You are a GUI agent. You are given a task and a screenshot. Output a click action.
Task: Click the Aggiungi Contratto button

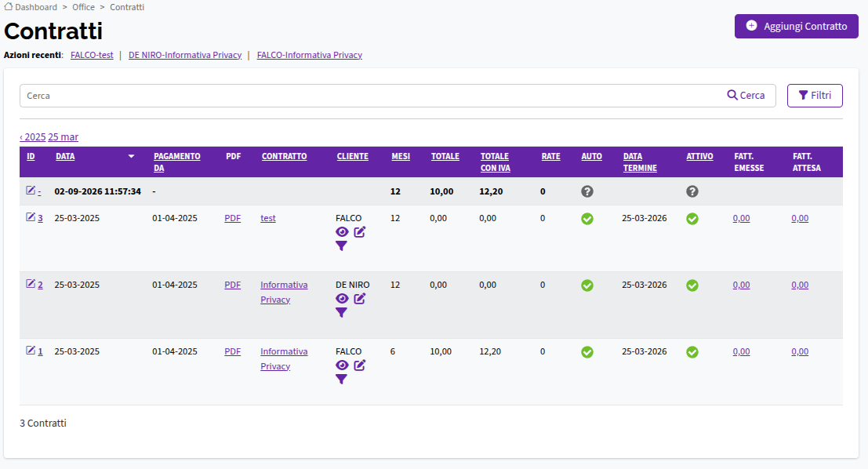(x=797, y=26)
